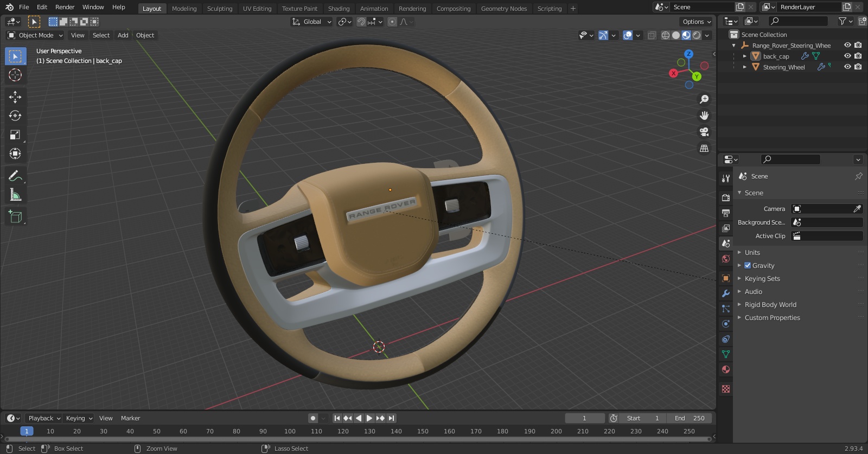Open the Render menu
The height and width of the screenshot is (454, 868).
(65, 7)
